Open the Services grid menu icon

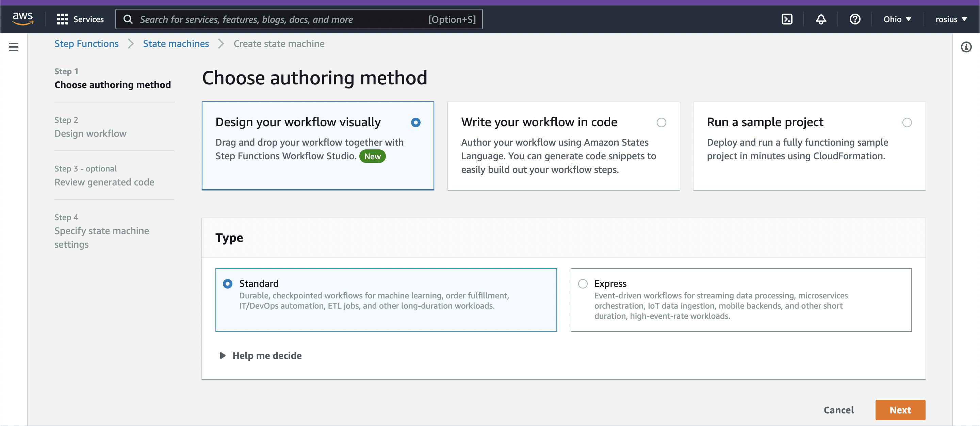click(62, 19)
